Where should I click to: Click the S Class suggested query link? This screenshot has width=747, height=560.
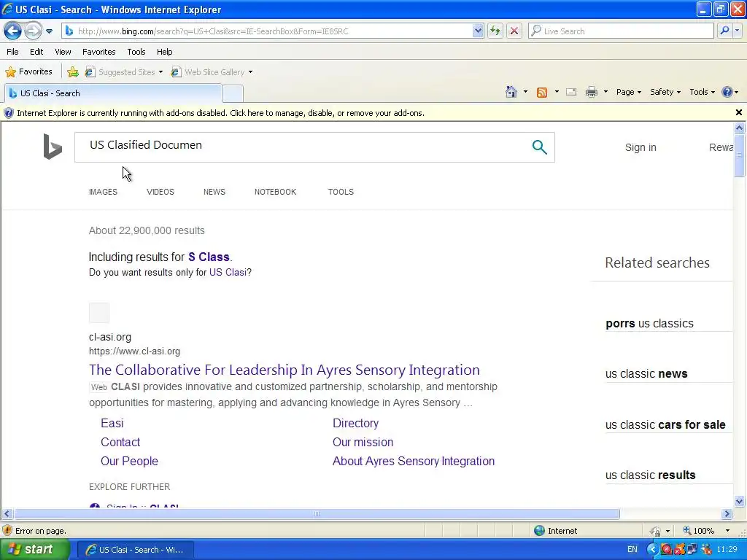(209, 257)
